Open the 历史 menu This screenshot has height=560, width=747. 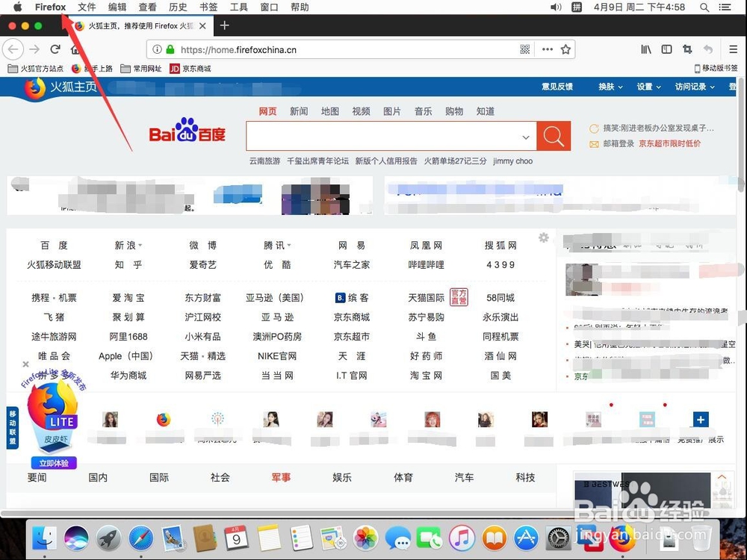(178, 7)
